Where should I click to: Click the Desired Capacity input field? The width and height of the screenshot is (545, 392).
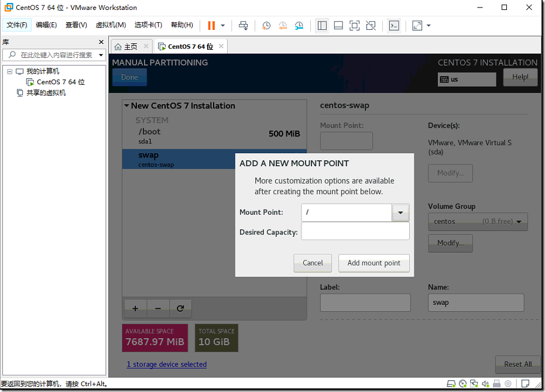point(355,231)
